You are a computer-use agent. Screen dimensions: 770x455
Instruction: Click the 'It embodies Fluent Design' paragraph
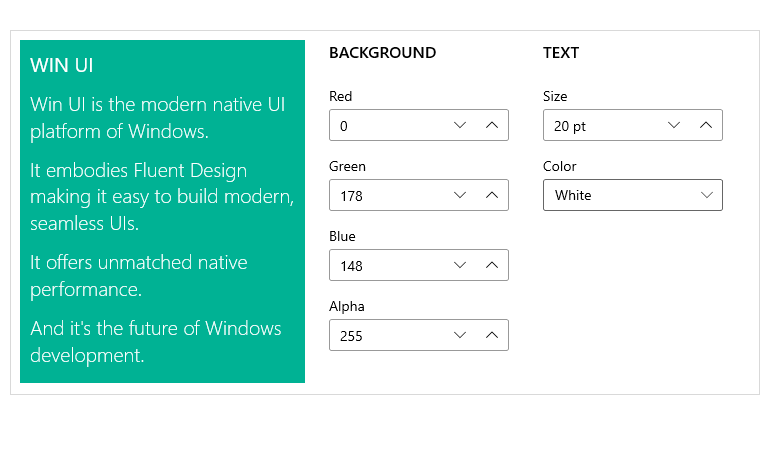tap(162, 197)
